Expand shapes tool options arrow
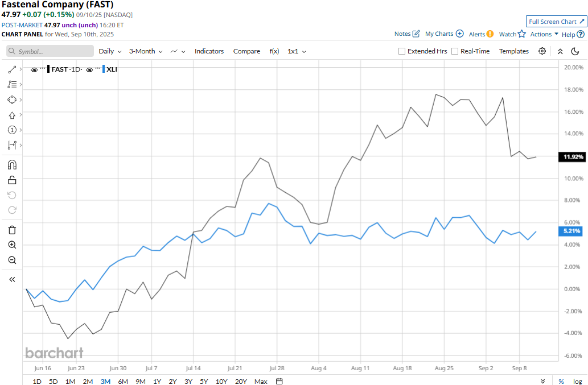The width and height of the screenshot is (588, 385). 20,100
